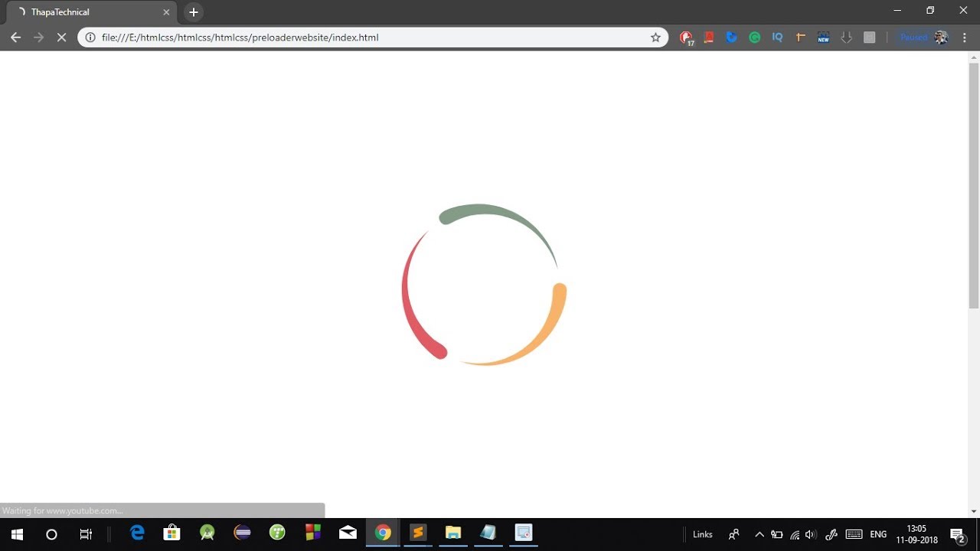Open the volume control in the tray
The width and height of the screenshot is (980, 551).
click(812, 534)
